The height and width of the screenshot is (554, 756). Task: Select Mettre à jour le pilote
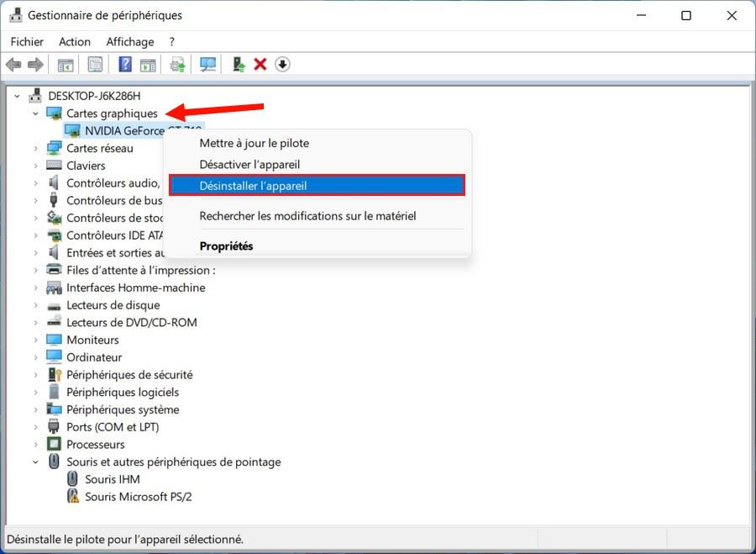point(254,143)
